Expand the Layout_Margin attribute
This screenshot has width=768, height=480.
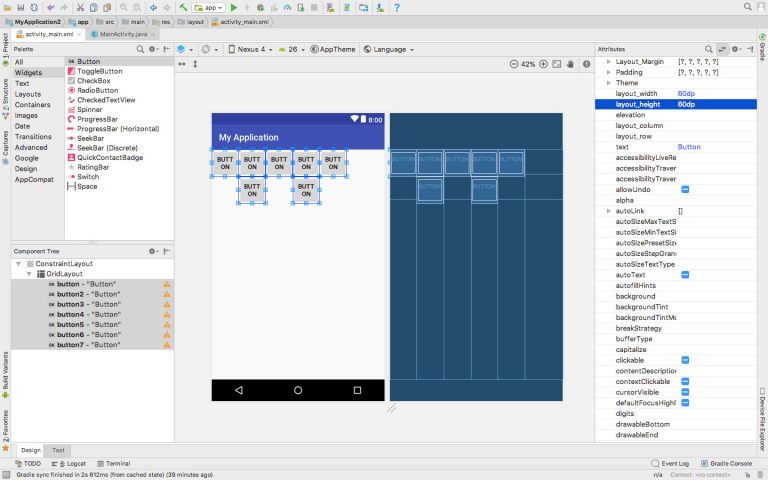[x=609, y=62]
